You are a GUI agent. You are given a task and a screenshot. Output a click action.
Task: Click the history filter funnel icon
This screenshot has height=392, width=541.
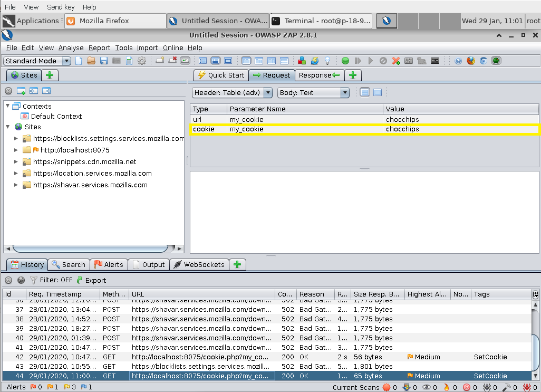[33, 280]
